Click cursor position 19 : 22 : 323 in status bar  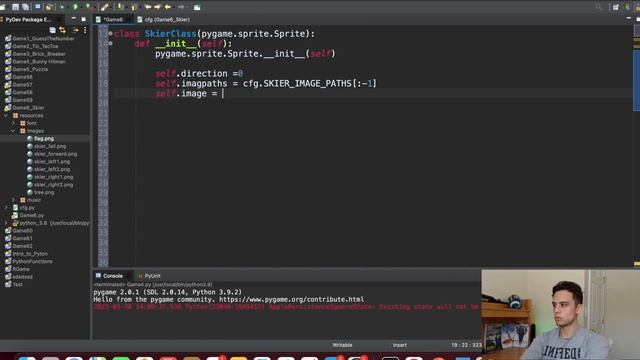click(466, 345)
